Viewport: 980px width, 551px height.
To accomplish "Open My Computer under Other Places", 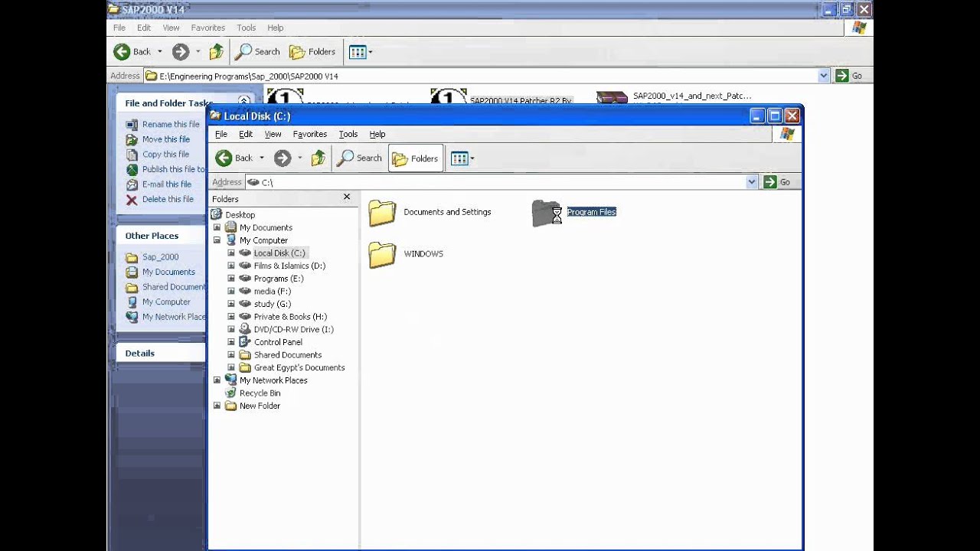I will [x=166, y=302].
